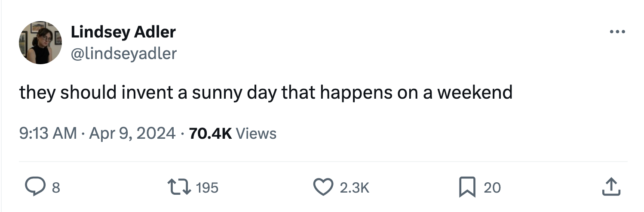Viewport: 644px width, 212px height.
Task: Click the reply count number 8
Action: pos(55,188)
